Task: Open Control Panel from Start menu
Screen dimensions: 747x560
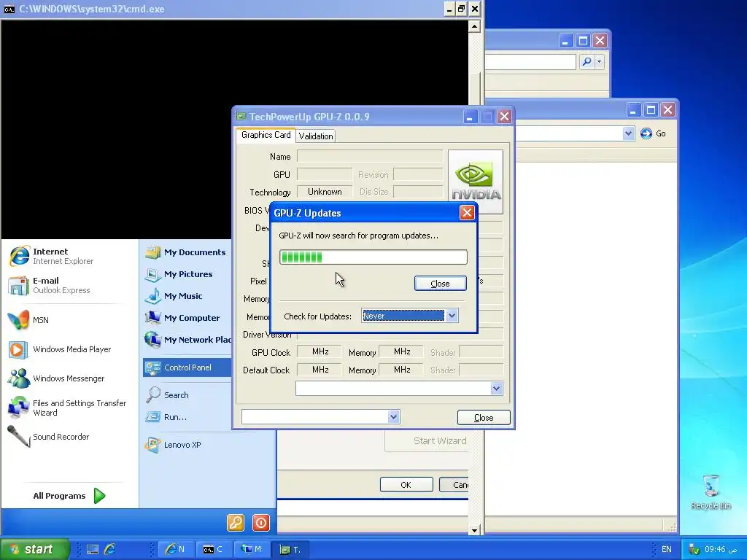Action: (187, 367)
